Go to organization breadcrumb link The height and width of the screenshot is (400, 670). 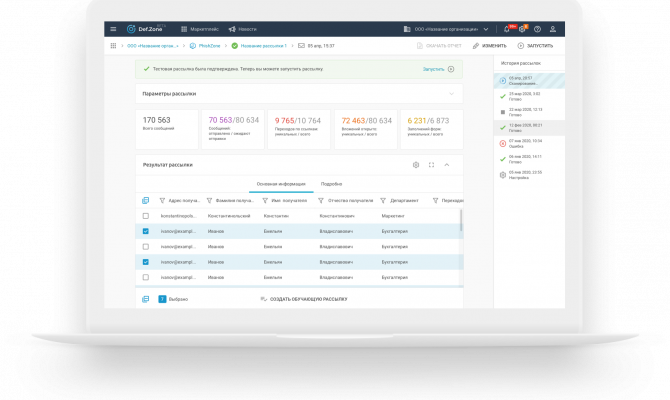[x=153, y=46]
